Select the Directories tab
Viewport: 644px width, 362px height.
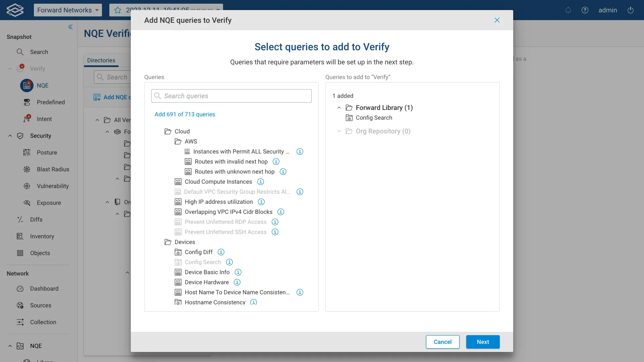click(x=101, y=60)
